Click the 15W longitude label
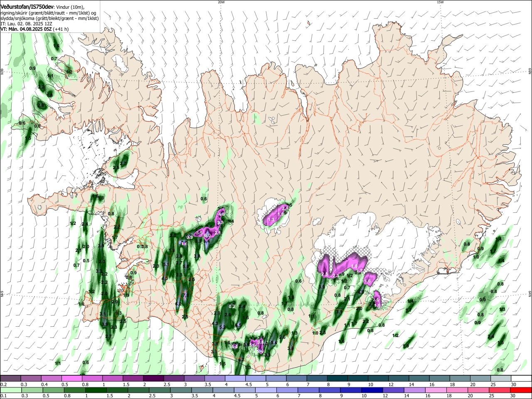Screen dimensions: 532x399 (440, 2)
